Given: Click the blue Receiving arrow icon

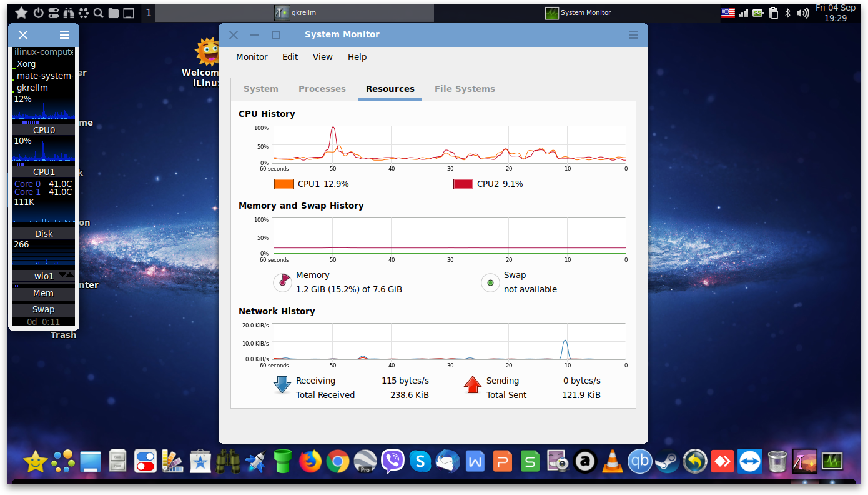Looking at the screenshot, I should [x=282, y=385].
